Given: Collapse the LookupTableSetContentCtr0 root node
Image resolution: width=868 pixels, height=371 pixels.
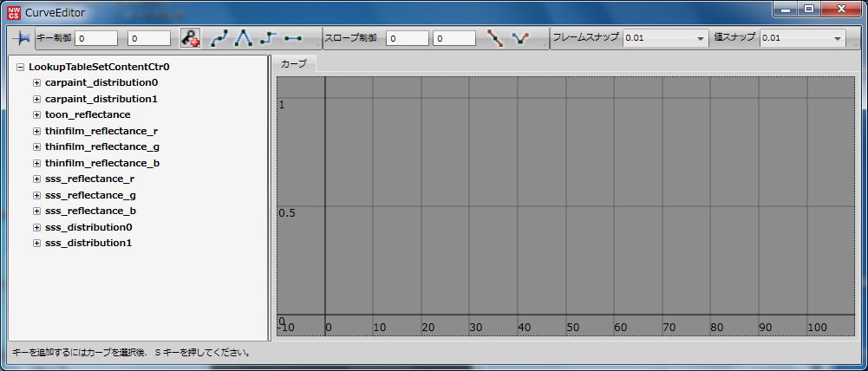Looking at the screenshot, I should tap(20, 67).
